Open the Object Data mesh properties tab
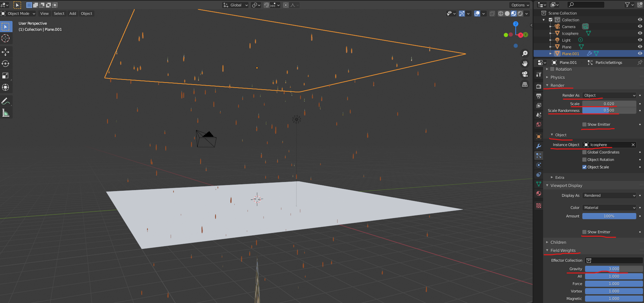This screenshot has width=644, height=303. pos(539,184)
